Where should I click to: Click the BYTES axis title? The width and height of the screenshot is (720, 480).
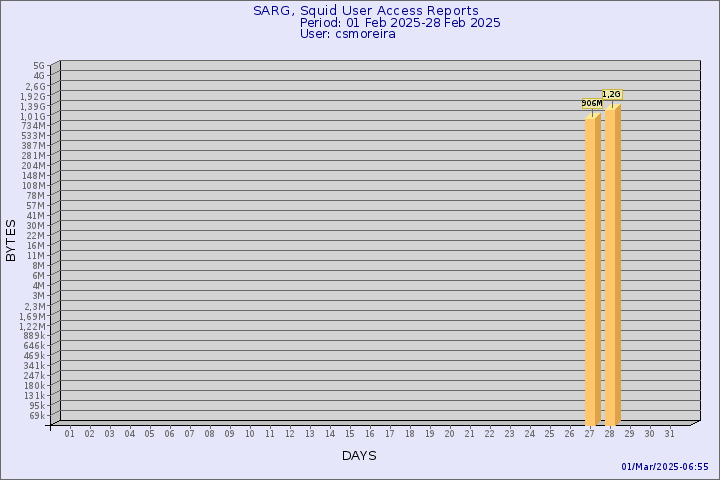pos(11,240)
